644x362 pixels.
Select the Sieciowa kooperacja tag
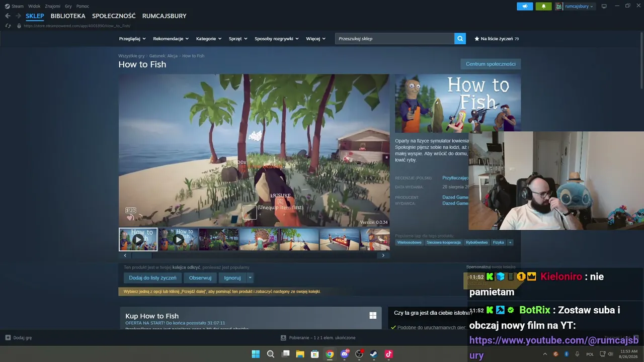click(444, 242)
